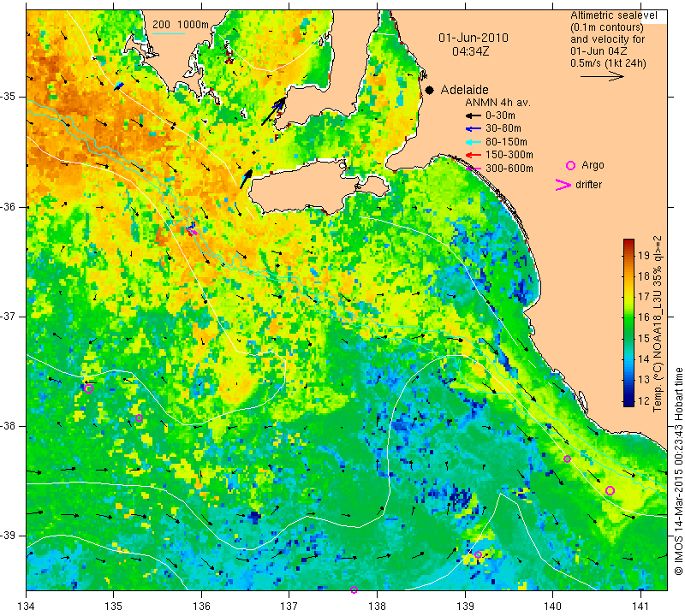
Task: Click the 0.5m/s reference velocity arrow
Action: click(x=602, y=76)
